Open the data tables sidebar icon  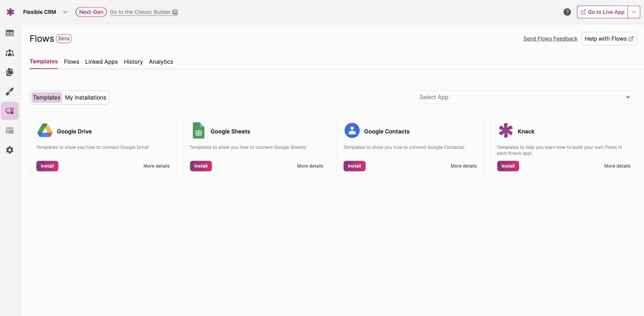(x=10, y=33)
